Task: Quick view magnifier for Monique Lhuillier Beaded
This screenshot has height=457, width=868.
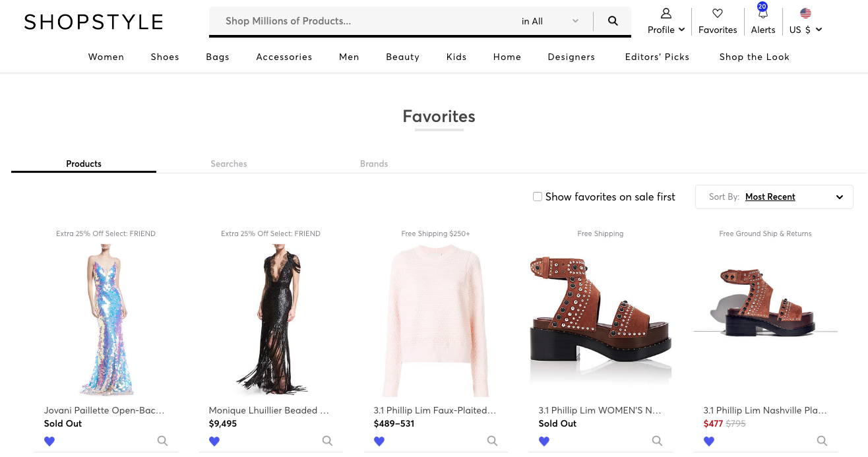Action: coord(327,441)
